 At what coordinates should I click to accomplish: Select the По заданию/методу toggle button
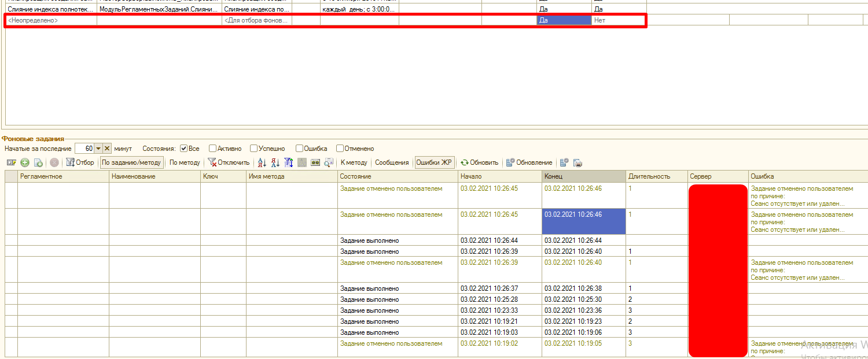(x=131, y=162)
